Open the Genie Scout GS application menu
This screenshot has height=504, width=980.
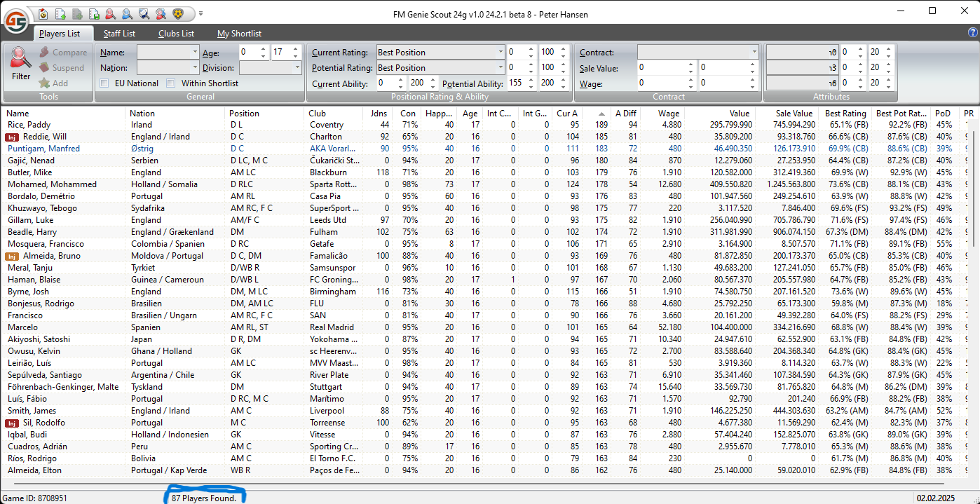tap(15, 21)
